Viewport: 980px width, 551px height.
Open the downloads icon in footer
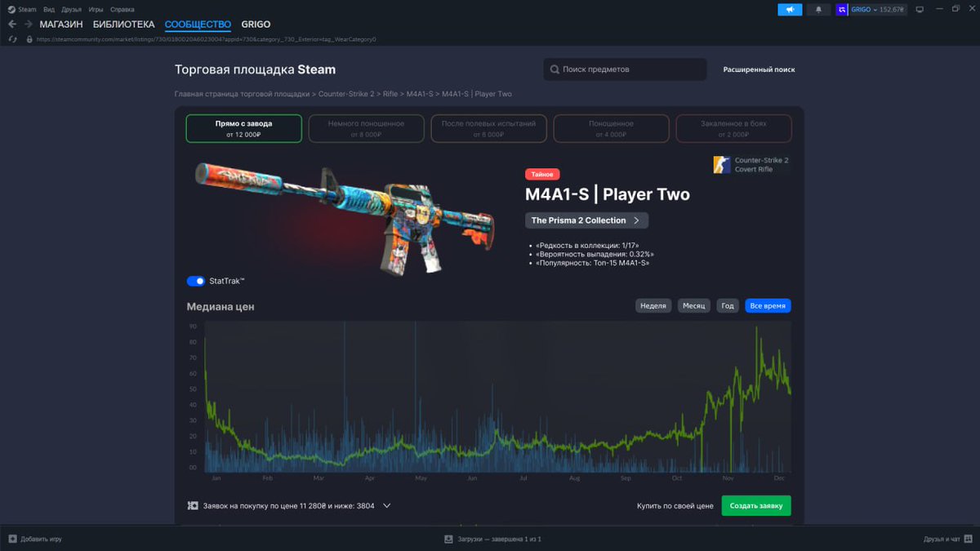pos(448,539)
